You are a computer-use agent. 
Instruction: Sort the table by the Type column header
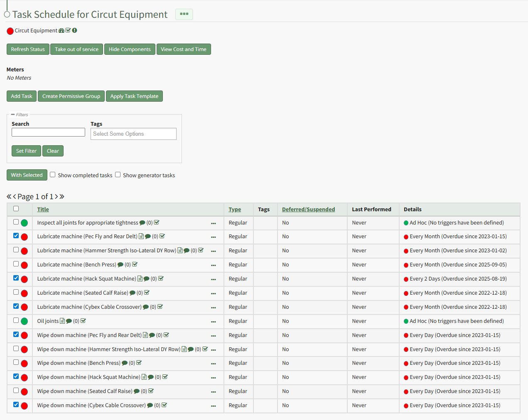pos(235,210)
